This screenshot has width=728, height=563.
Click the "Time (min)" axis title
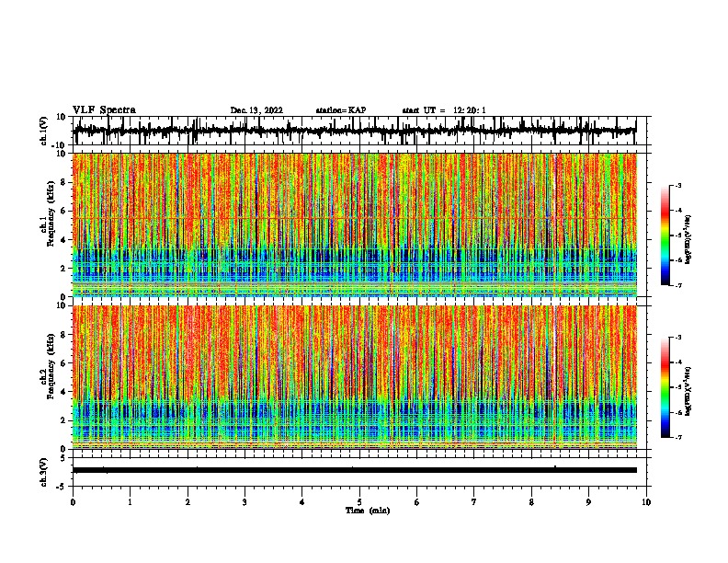[368, 511]
